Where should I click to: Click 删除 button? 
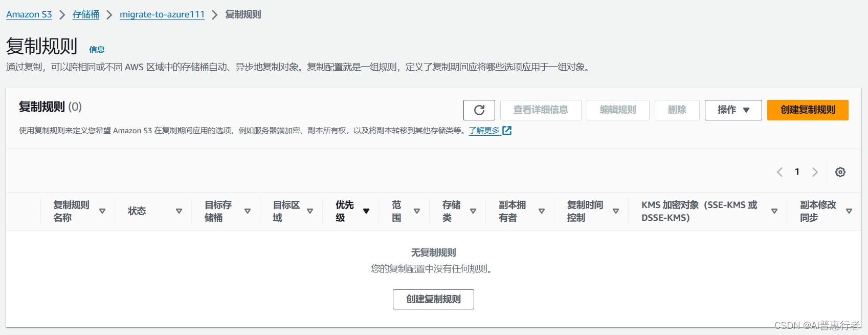coord(677,110)
